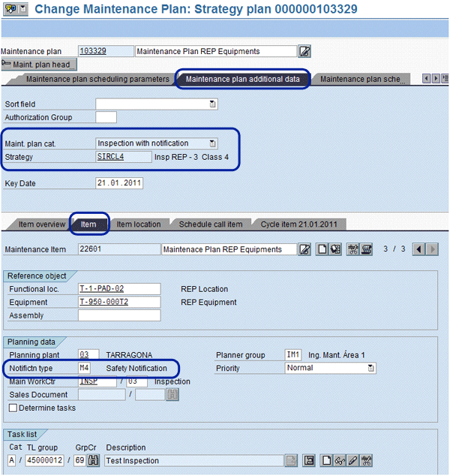
Task: Click the Test Inspection description field
Action: click(x=194, y=460)
